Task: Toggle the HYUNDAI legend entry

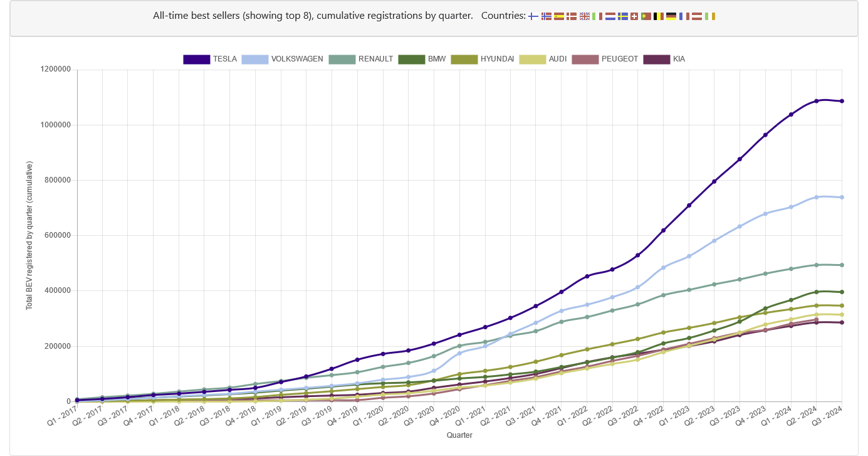Action: tap(483, 59)
